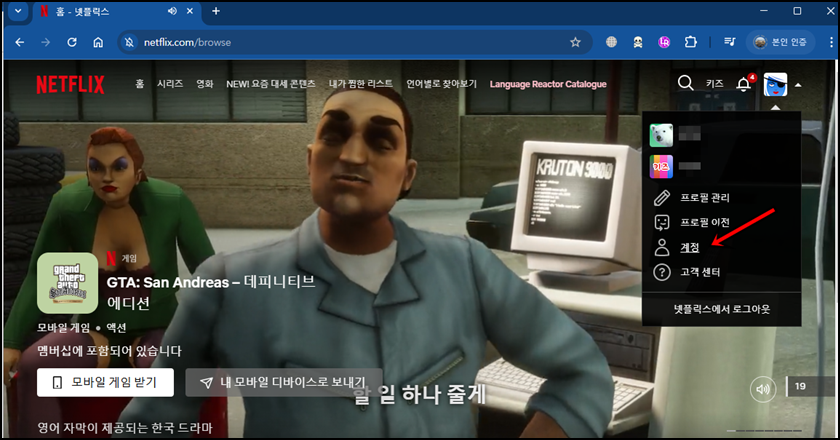The width and height of the screenshot is (840, 440).
Task: Open 내가 찜한 리스트
Action: [361, 84]
